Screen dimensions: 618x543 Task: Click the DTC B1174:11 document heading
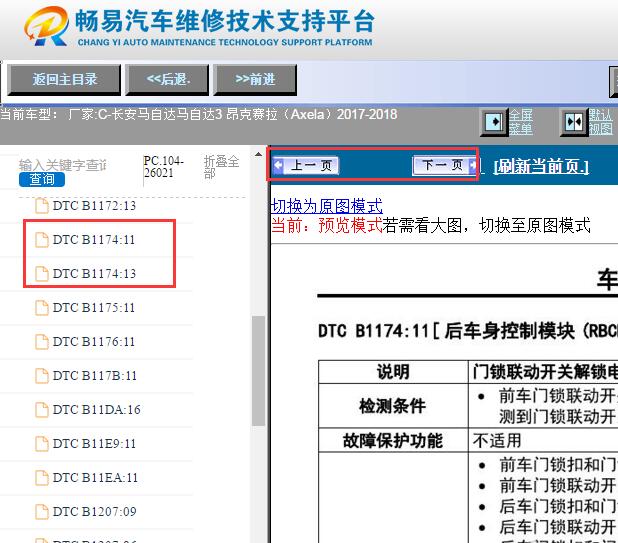pyautogui.click(x=468, y=331)
